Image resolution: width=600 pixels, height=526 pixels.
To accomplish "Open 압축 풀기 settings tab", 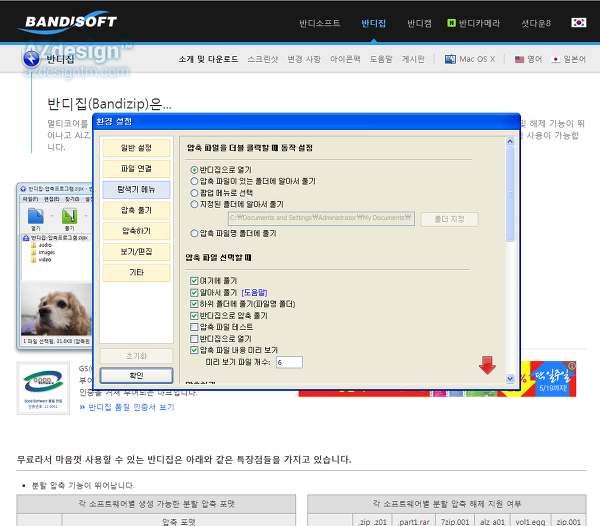I will (136, 210).
